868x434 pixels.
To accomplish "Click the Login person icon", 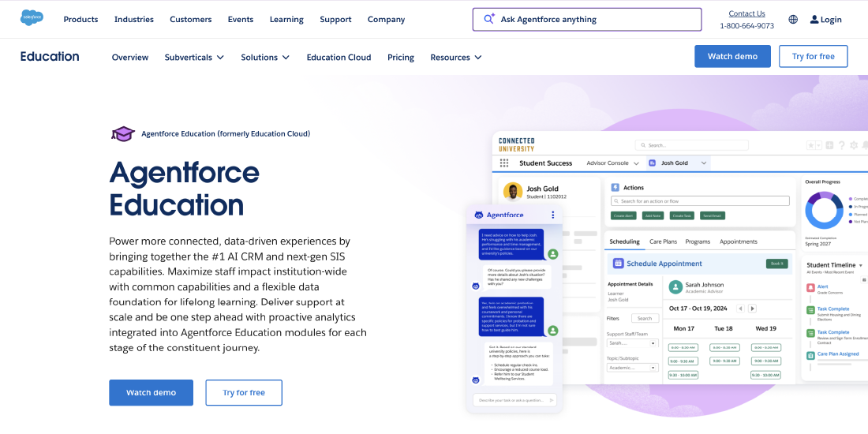I will click(x=814, y=20).
